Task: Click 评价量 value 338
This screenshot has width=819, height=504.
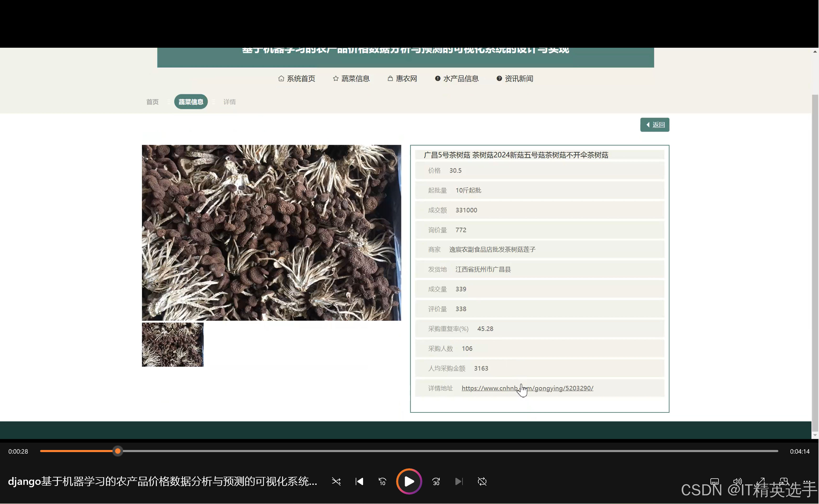Action: (x=461, y=309)
